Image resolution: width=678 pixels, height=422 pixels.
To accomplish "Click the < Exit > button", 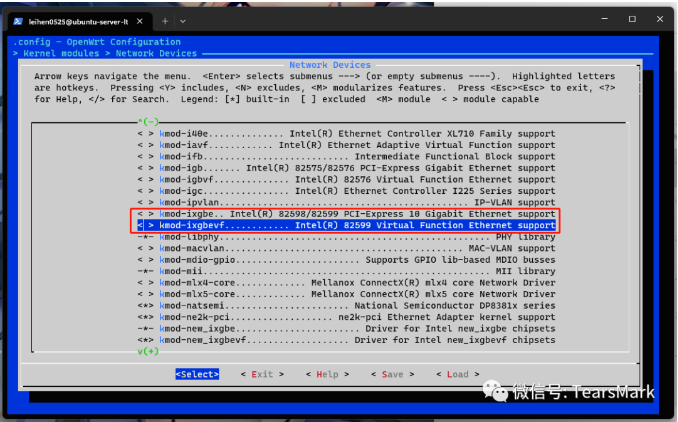I will click(262, 374).
